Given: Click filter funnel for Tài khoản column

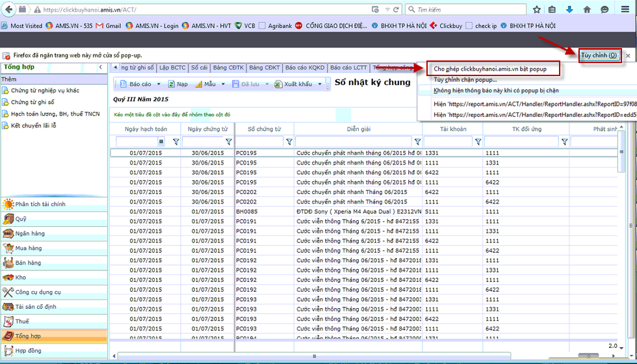Looking at the screenshot, I should 478,142.
